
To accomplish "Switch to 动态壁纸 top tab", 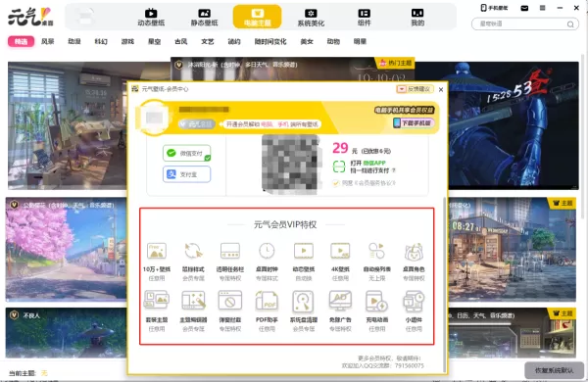I will click(151, 18).
